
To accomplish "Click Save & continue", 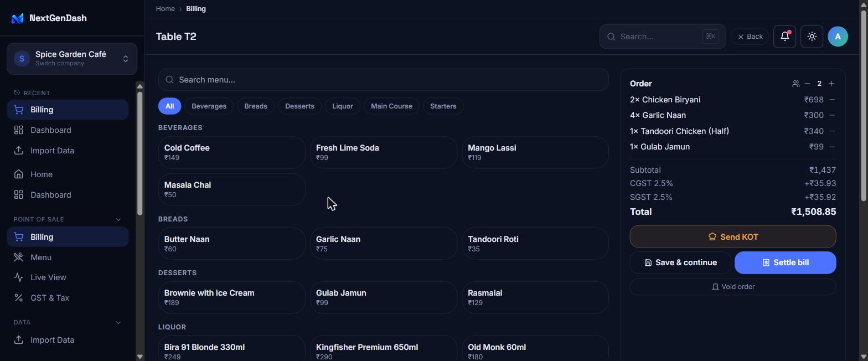I will (680, 262).
